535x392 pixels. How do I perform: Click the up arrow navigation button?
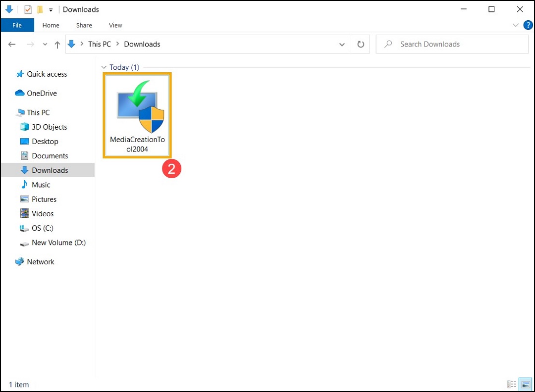[x=57, y=44]
